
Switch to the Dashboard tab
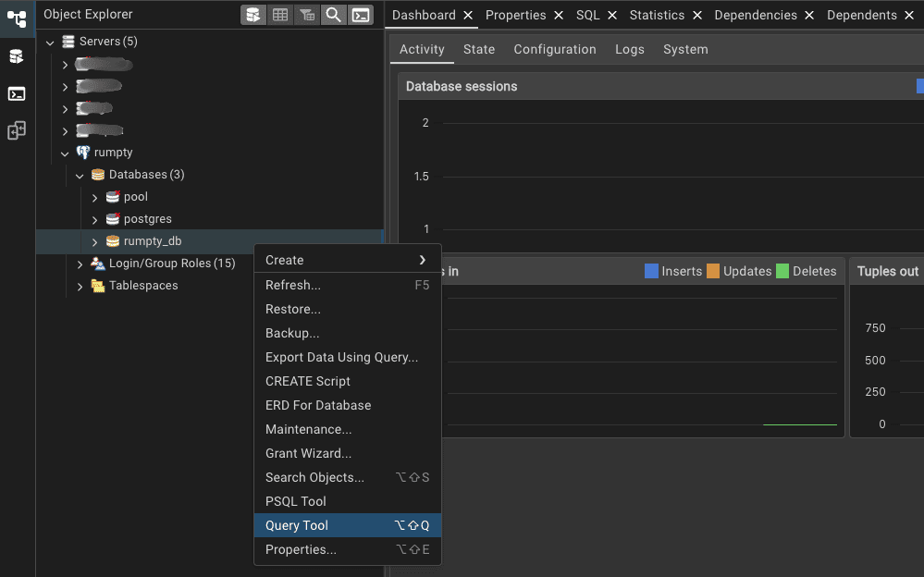[x=424, y=16]
